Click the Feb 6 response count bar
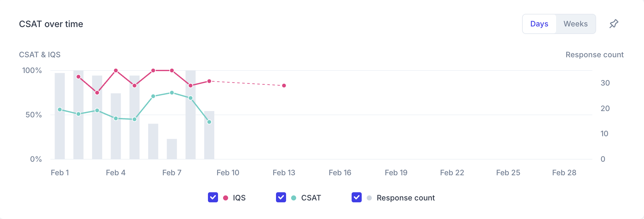This screenshot has height=219, width=644. coord(153,141)
